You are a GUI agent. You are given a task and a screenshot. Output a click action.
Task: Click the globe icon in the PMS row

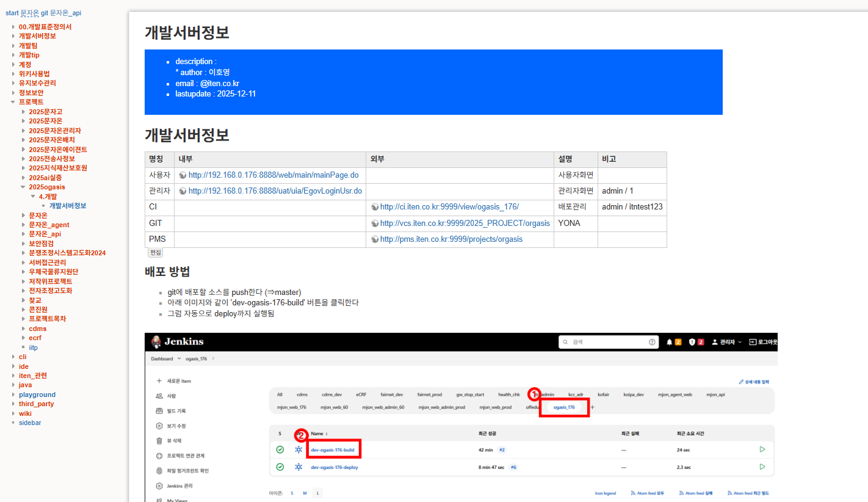374,239
